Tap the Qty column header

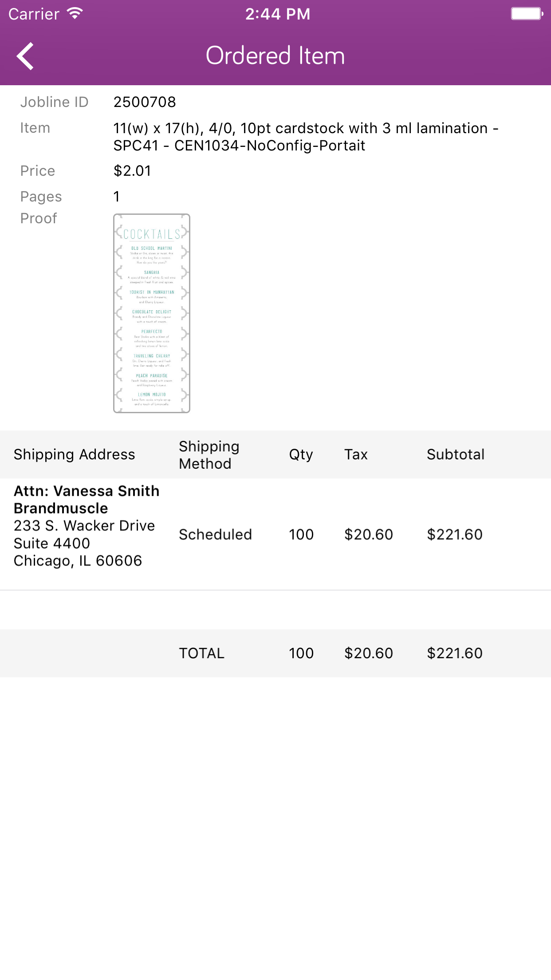pyautogui.click(x=301, y=454)
